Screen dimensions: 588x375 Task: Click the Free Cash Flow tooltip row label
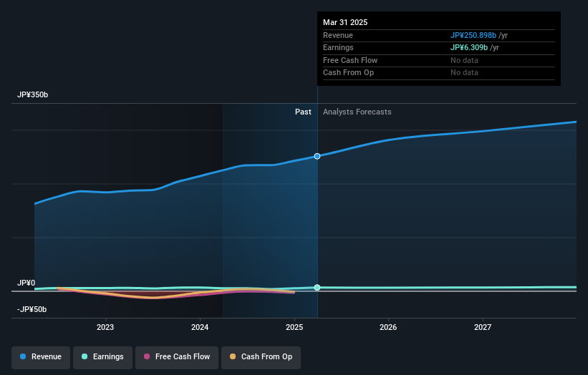[x=350, y=60]
